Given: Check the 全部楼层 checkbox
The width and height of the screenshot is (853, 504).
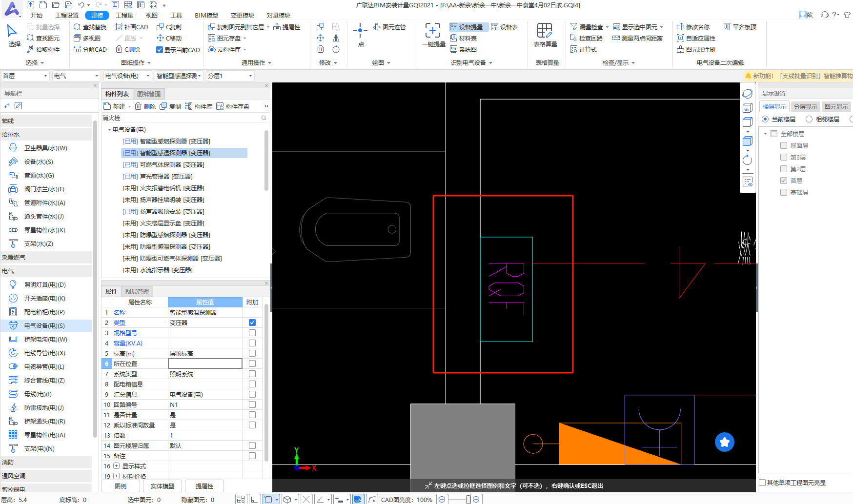Looking at the screenshot, I should 774,134.
